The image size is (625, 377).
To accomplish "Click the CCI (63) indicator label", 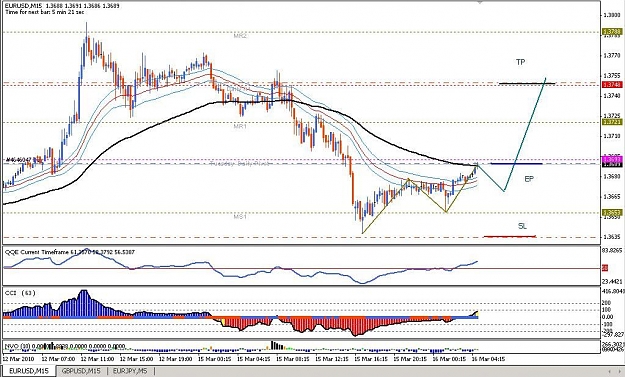I will [x=20, y=293].
